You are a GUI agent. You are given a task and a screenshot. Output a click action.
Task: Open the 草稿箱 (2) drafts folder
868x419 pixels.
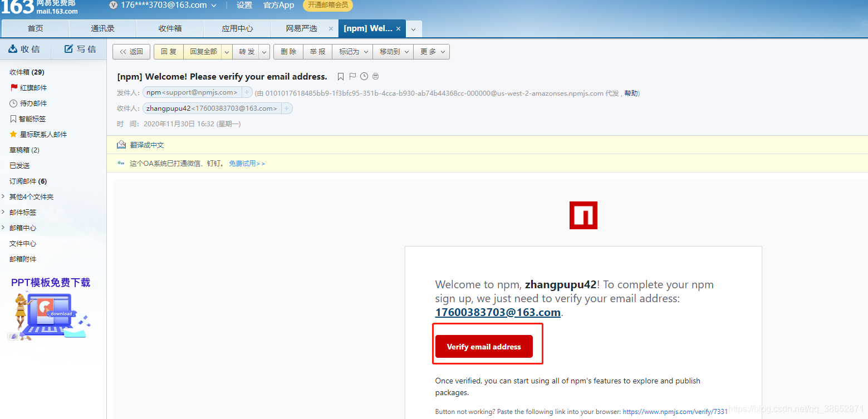[24, 150]
